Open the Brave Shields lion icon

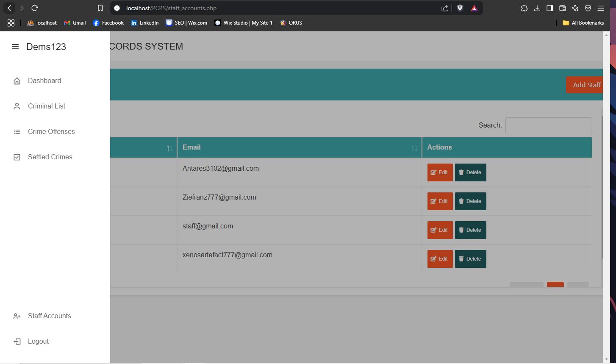click(x=460, y=8)
